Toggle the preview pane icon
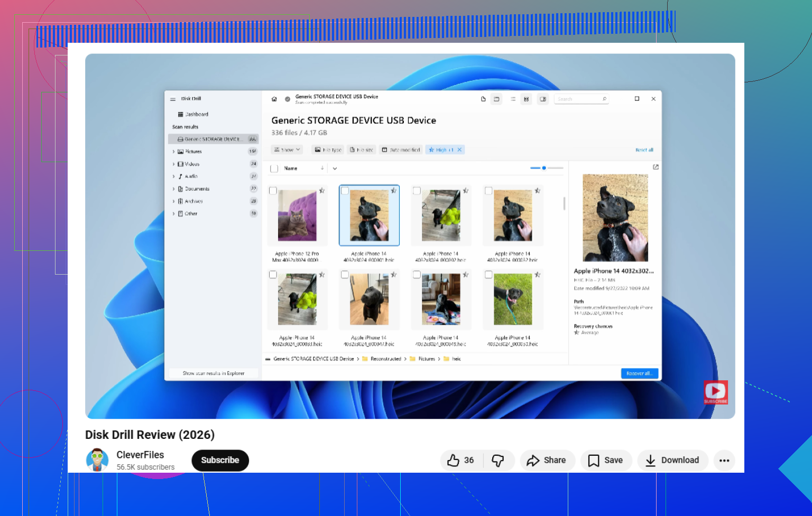 (x=543, y=99)
